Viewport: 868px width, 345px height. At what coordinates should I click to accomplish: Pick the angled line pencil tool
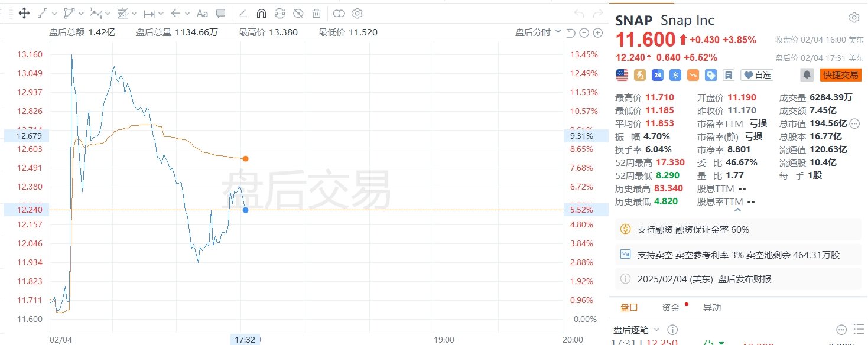(x=243, y=13)
